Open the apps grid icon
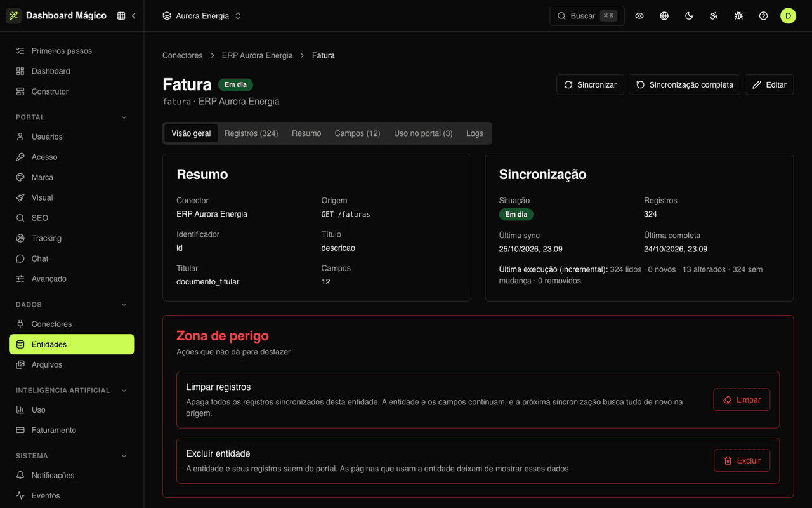The height and width of the screenshot is (508, 812). pyautogui.click(x=121, y=16)
